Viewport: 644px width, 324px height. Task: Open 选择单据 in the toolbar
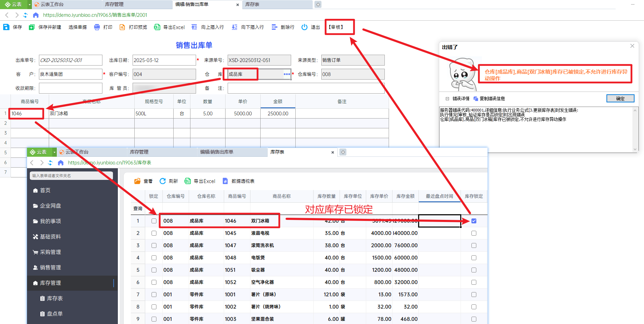point(78,27)
